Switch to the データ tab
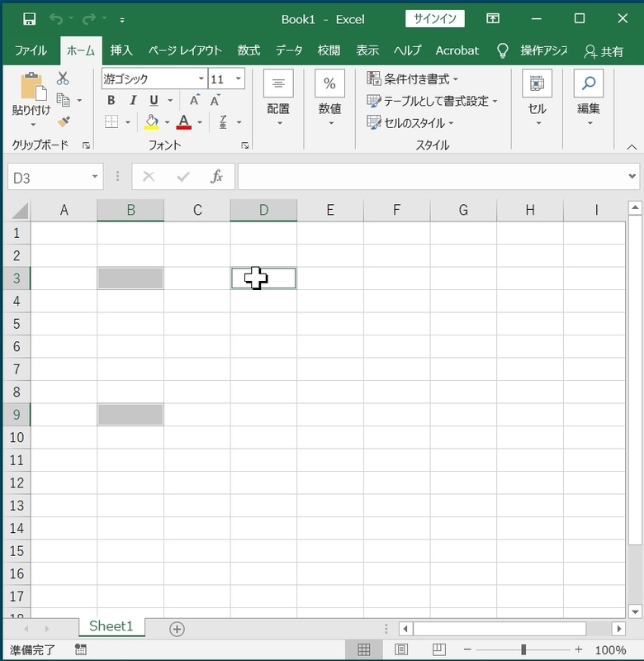This screenshot has height=661, width=644. 289,50
